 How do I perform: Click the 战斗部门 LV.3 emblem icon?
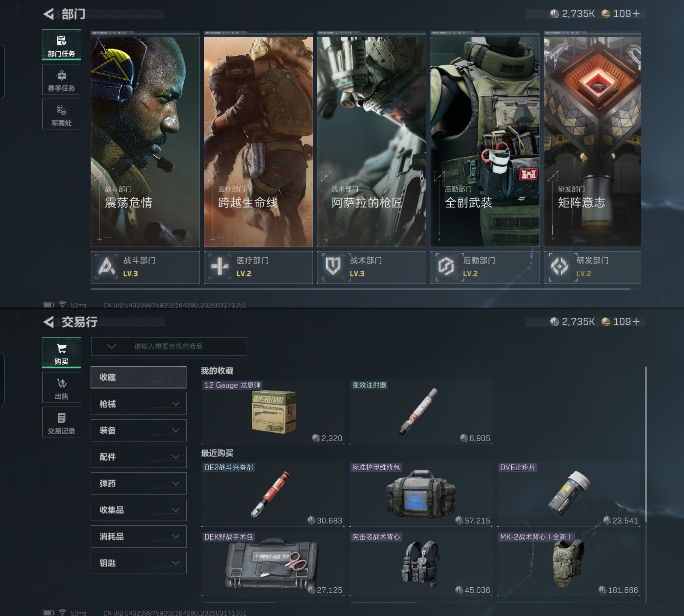pyautogui.click(x=107, y=267)
